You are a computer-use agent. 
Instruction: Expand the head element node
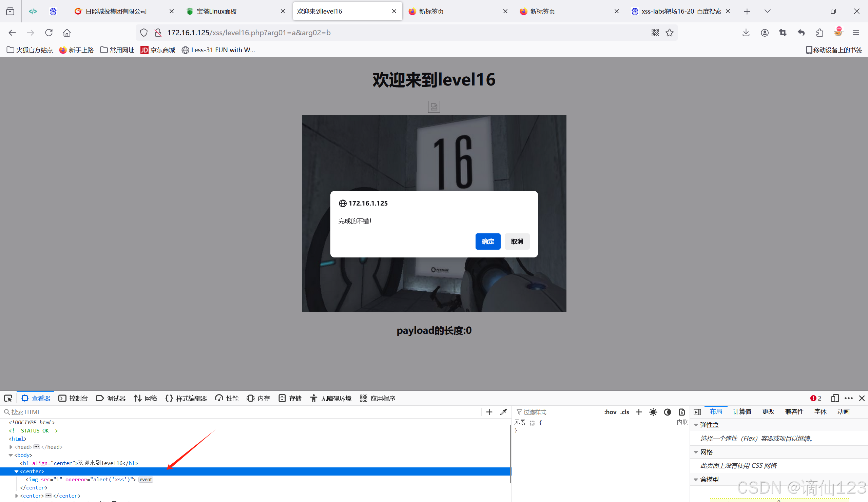coord(11,447)
